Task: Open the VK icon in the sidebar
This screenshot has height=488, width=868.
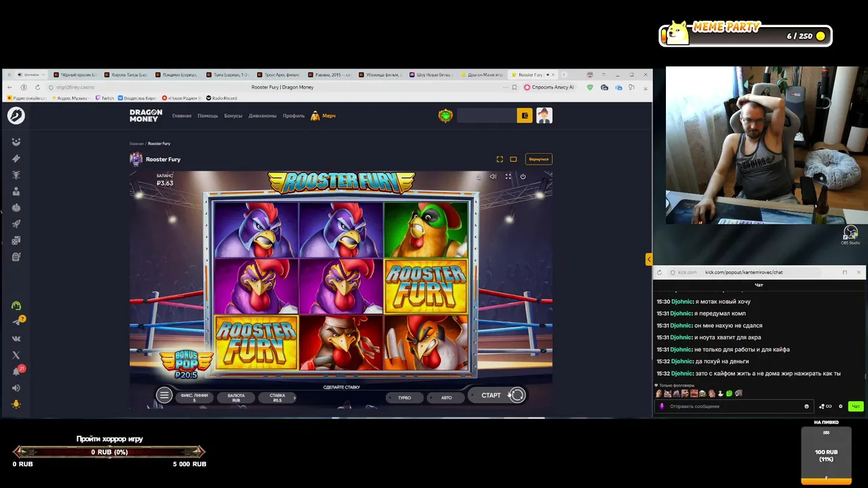Action: (16, 339)
